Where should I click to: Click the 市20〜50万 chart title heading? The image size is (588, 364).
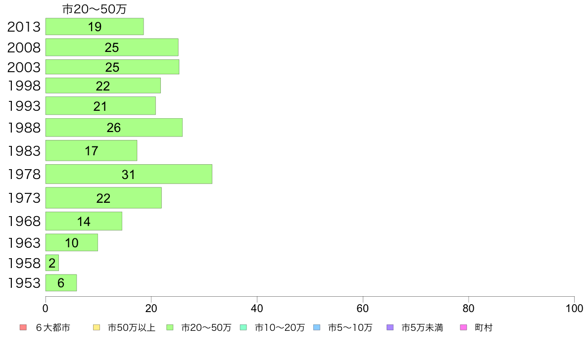point(95,9)
